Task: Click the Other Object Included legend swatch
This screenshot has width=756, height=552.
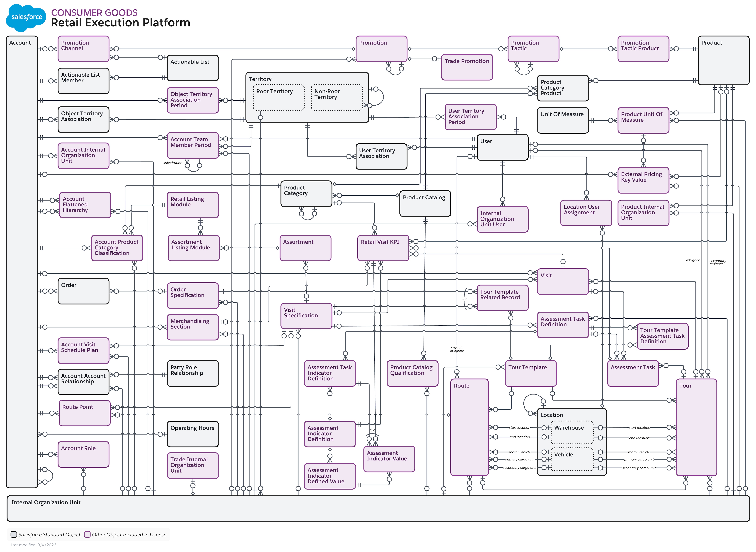Action: point(88,534)
